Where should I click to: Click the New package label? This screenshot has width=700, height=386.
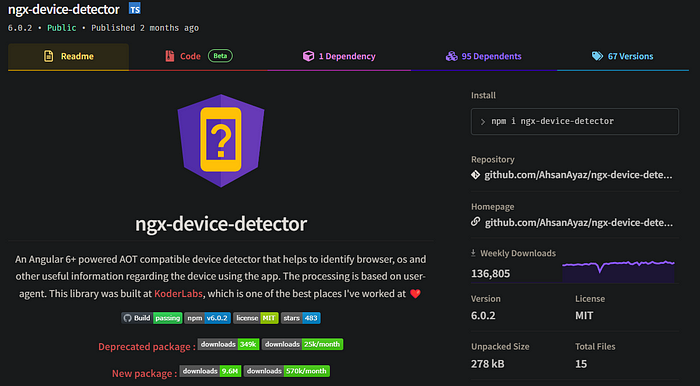tap(144, 374)
